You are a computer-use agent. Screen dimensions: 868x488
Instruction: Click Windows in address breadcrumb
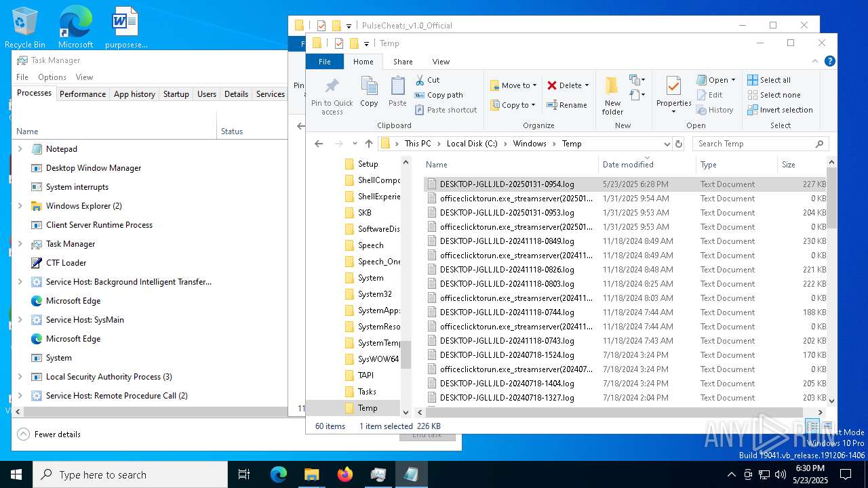pos(530,144)
